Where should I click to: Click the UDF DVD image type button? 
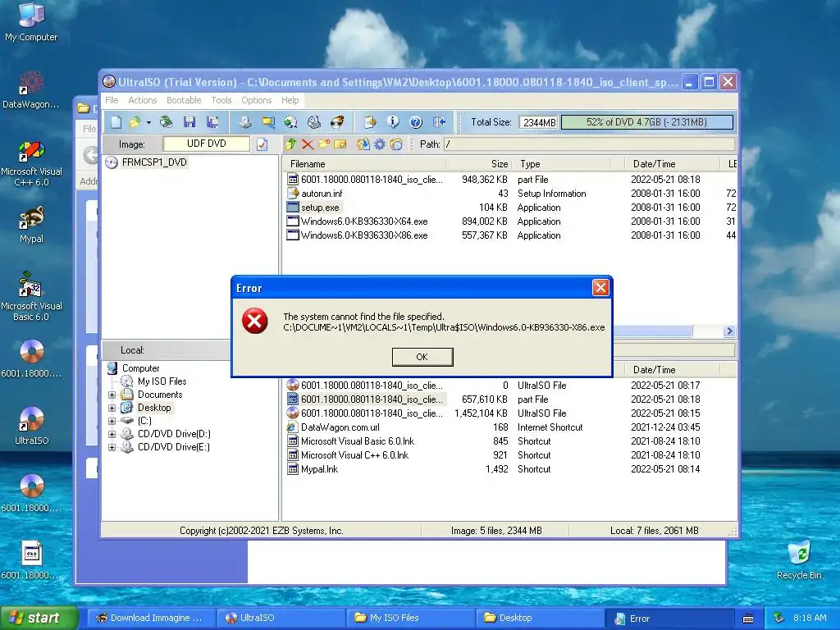pyautogui.click(x=206, y=144)
